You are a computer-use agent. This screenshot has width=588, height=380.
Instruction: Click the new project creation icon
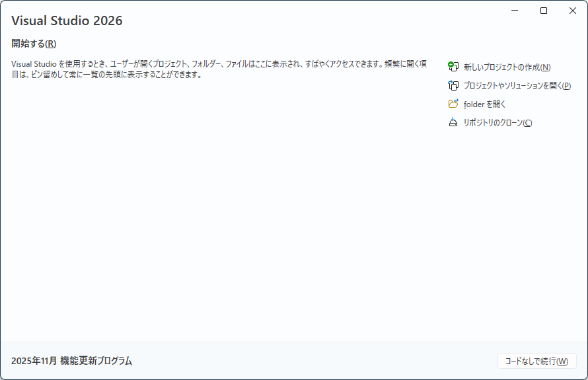click(x=453, y=67)
